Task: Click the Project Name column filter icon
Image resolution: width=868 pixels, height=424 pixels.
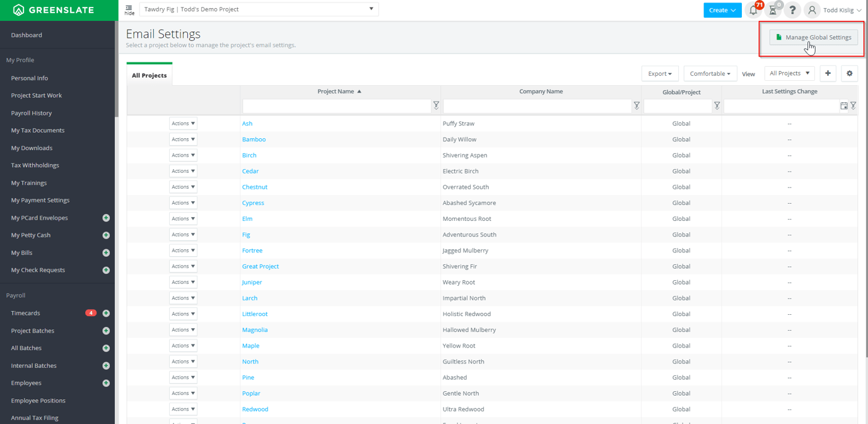Action: [x=436, y=106]
